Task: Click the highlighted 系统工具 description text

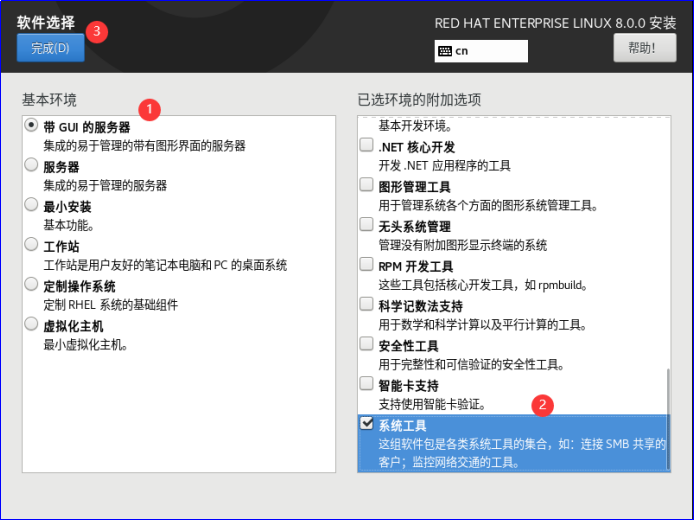Action: pyautogui.click(x=522, y=453)
